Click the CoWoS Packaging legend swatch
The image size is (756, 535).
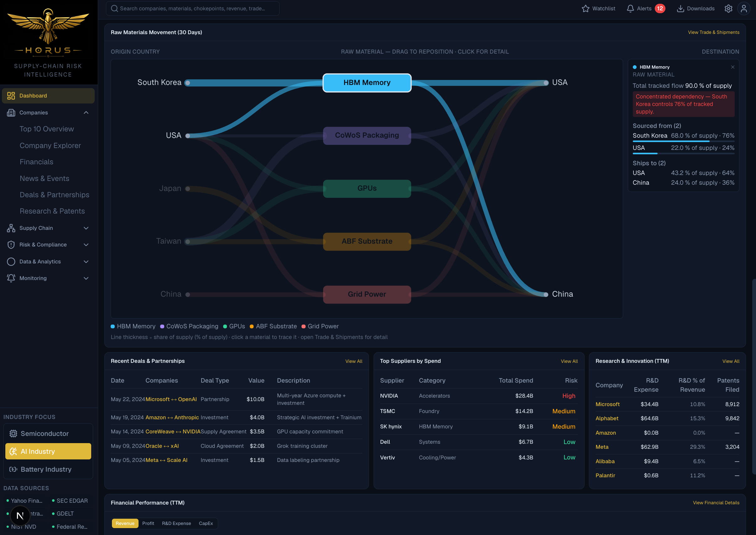click(x=162, y=326)
